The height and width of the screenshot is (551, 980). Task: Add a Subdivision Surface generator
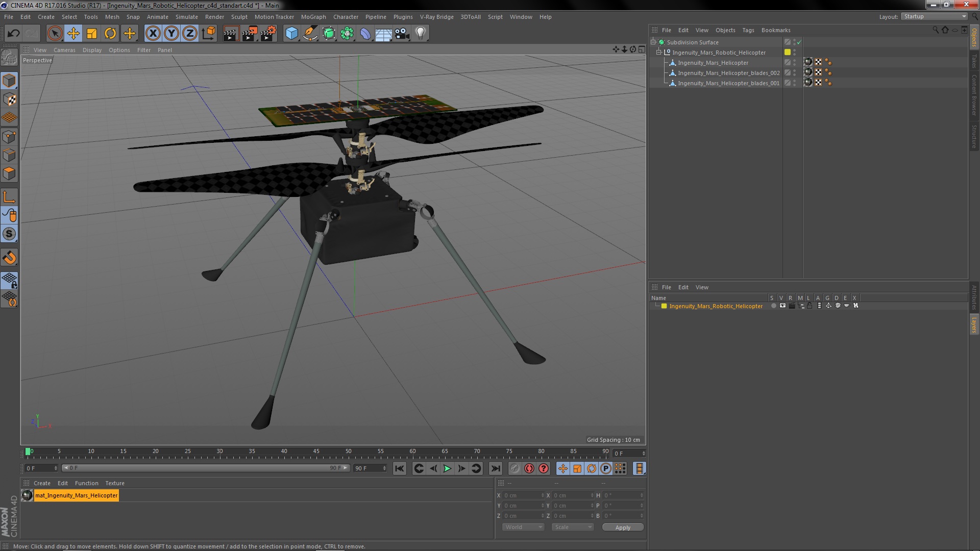[329, 34]
